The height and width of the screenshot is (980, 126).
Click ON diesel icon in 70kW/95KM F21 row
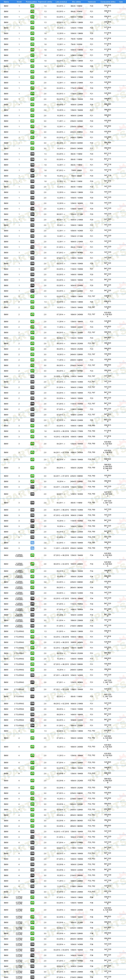pyautogui.click(x=32, y=170)
